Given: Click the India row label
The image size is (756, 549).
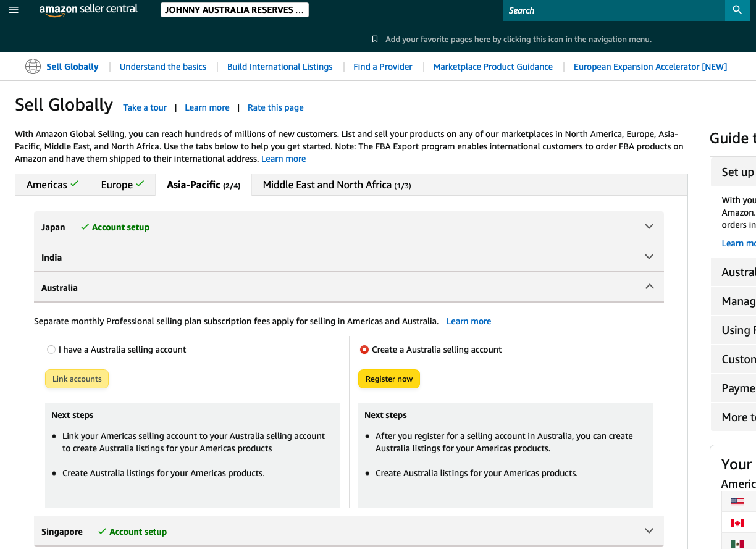Looking at the screenshot, I should click(51, 258).
